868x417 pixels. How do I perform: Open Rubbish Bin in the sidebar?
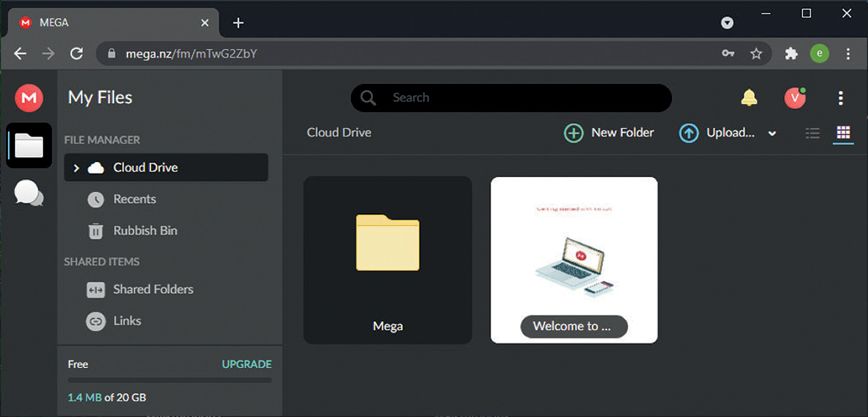click(x=145, y=231)
